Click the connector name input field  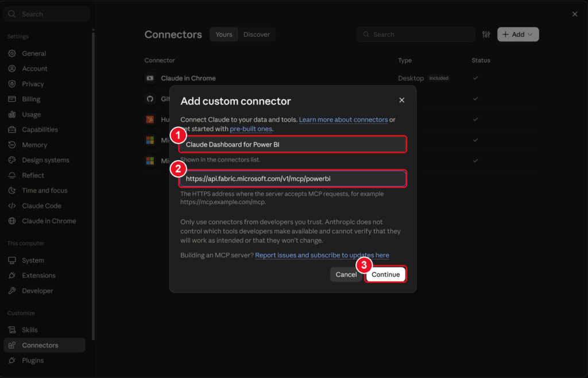coord(293,144)
